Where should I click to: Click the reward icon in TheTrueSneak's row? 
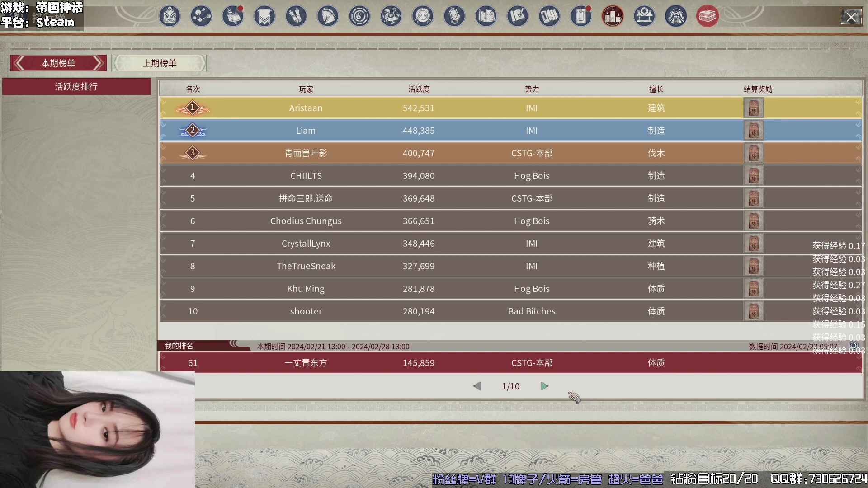[x=754, y=266]
